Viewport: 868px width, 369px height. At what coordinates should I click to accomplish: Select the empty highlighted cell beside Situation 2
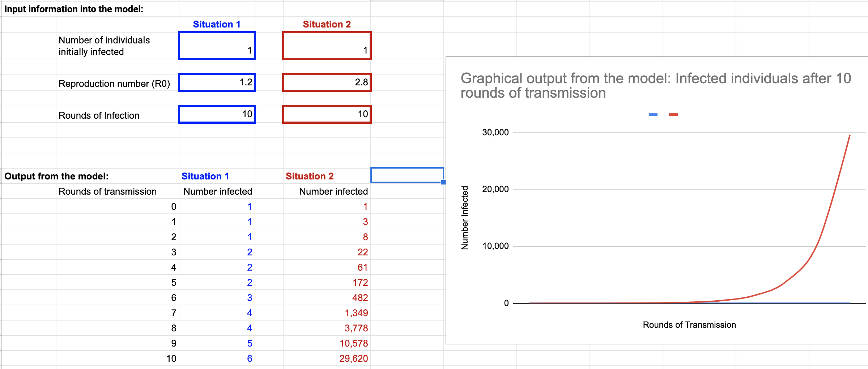[x=407, y=175]
